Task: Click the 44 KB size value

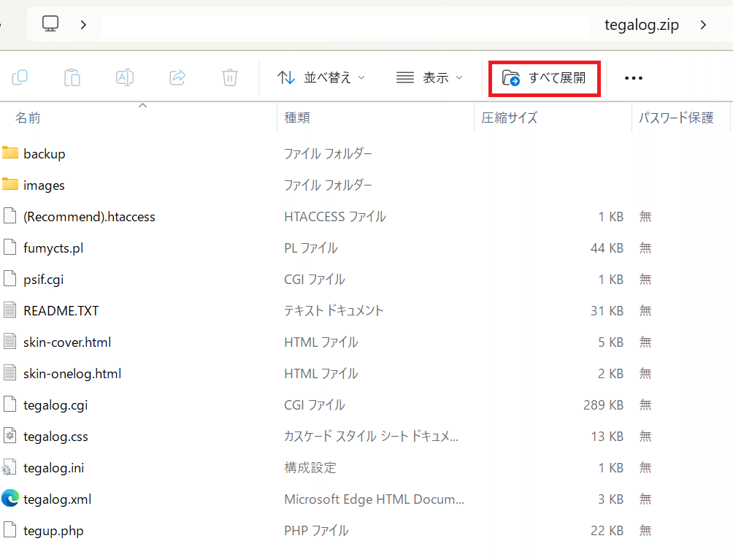Action: pyautogui.click(x=607, y=248)
